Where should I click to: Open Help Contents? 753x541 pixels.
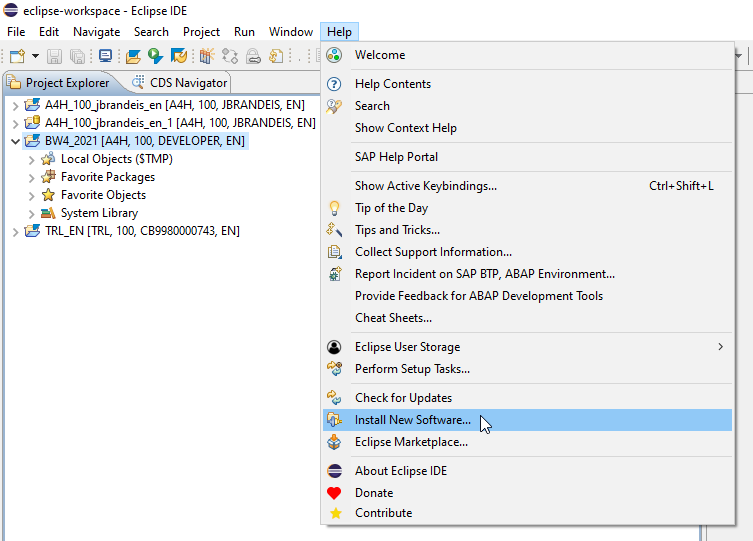click(527, 84)
